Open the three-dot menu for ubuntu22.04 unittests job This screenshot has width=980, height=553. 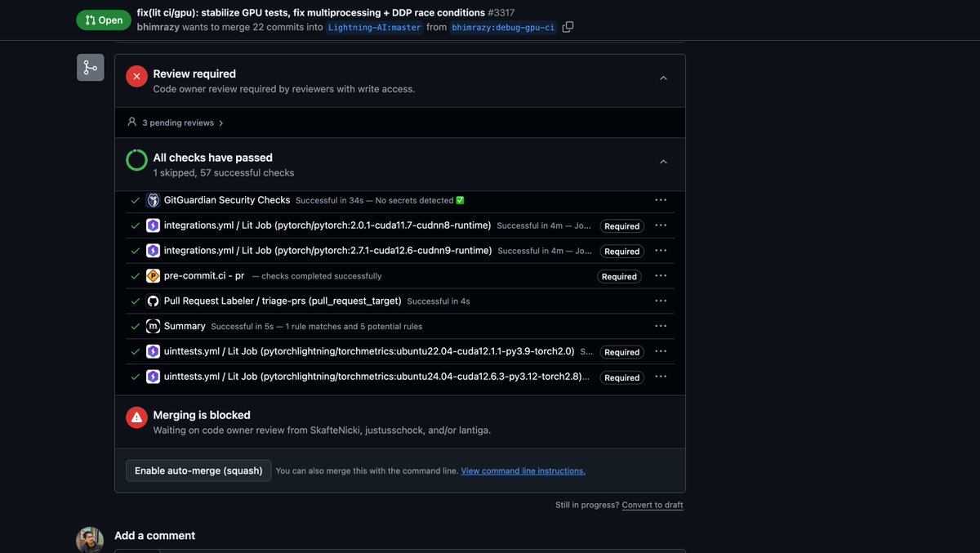661,351
